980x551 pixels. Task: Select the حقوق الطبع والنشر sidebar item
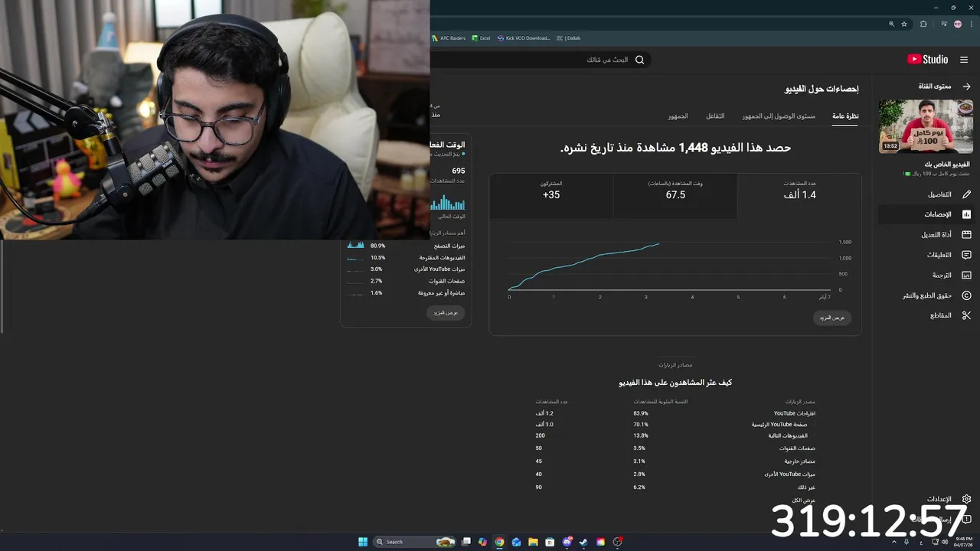point(927,295)
